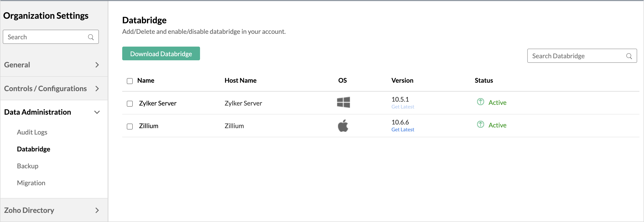
Task: Click version number 10.5.1
Action: [x=400, y=100]
